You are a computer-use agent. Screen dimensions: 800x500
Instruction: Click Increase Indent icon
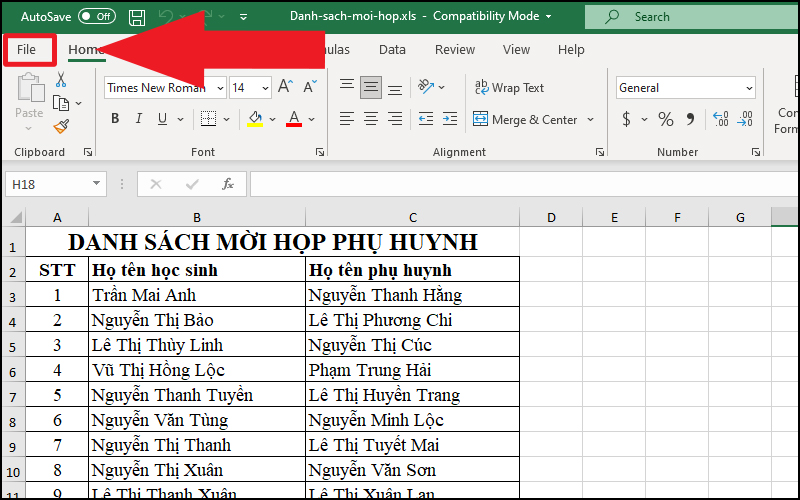point(449,119)
